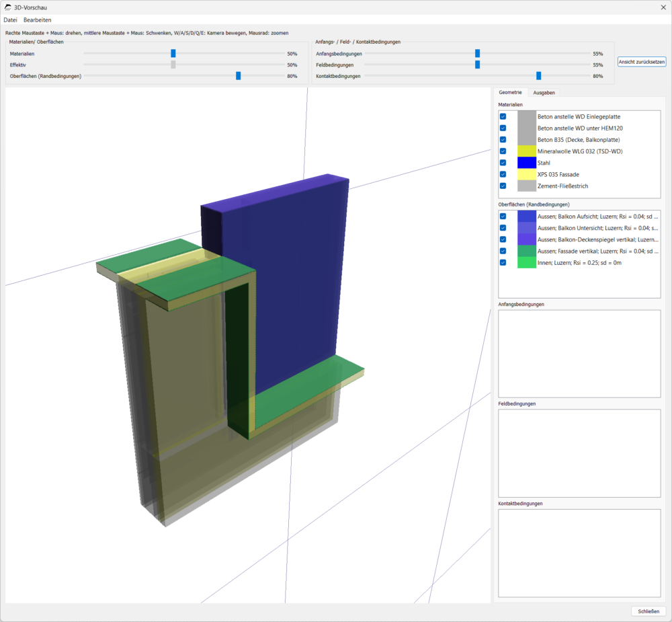
Task: Click green swatch of Innen; Luzern
Action: (527, 262)
